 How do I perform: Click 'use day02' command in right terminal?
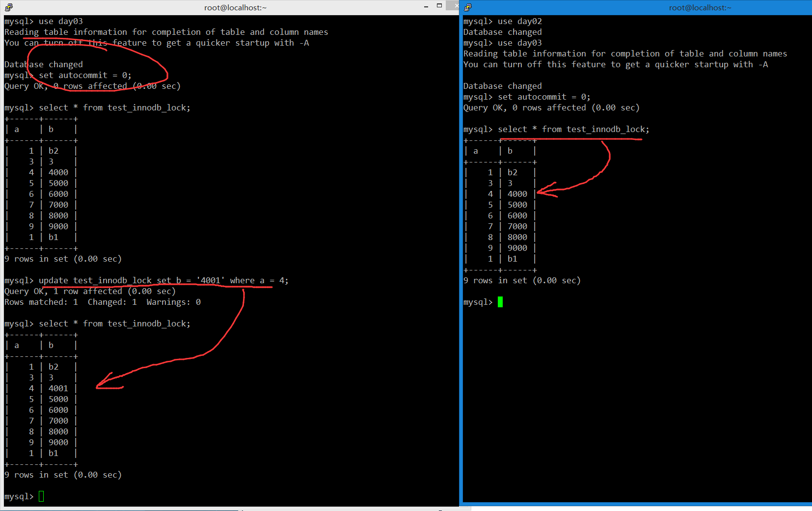pyautogui.click(x=519, y=21)
